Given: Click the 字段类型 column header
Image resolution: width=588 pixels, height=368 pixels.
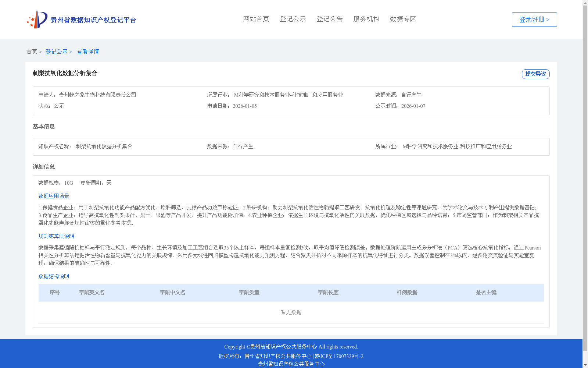Looking at the screenshot, I should point(249,293).
